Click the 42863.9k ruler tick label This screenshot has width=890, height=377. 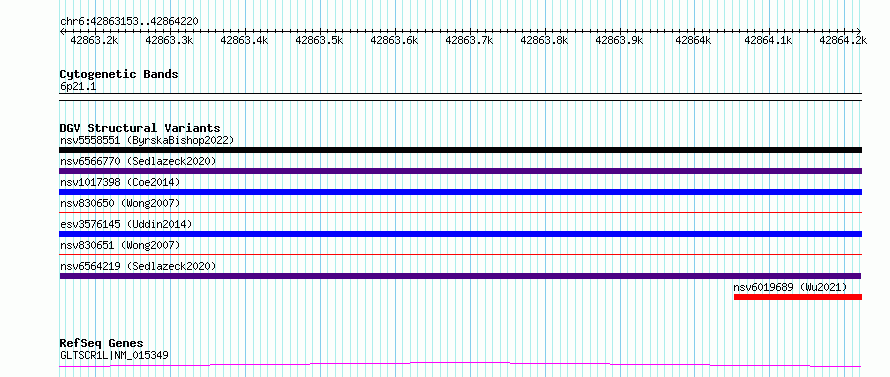pyautogui.click(x=619, y=40)
